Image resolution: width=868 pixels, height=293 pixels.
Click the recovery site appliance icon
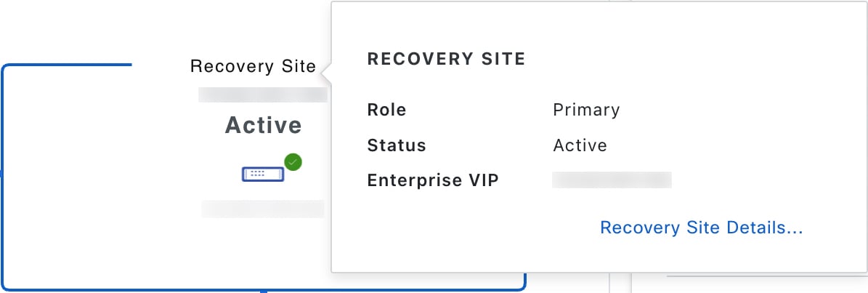[263, 174]
